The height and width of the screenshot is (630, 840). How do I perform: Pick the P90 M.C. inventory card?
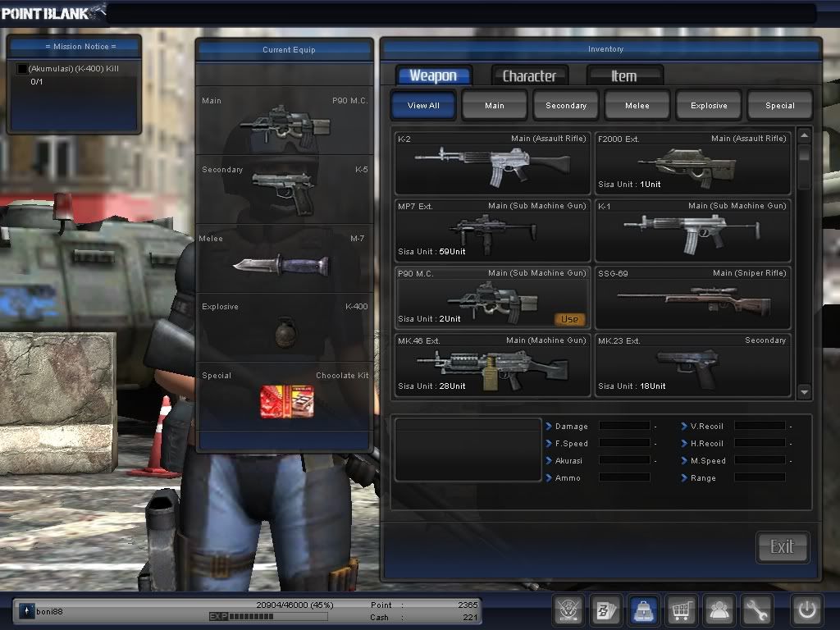tap(492, 298)
